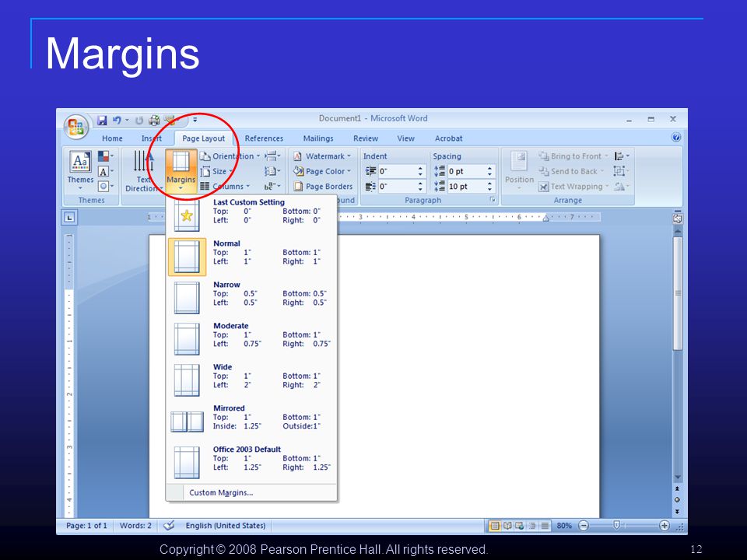Click the Margins ribbon button
Viewport: 747px width, 560px height.
(181, 170)
